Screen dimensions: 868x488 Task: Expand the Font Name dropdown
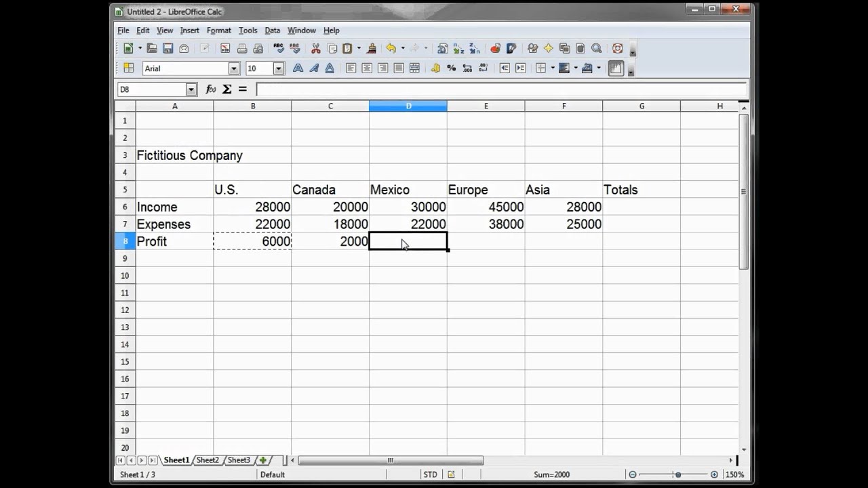coord(233,68)
